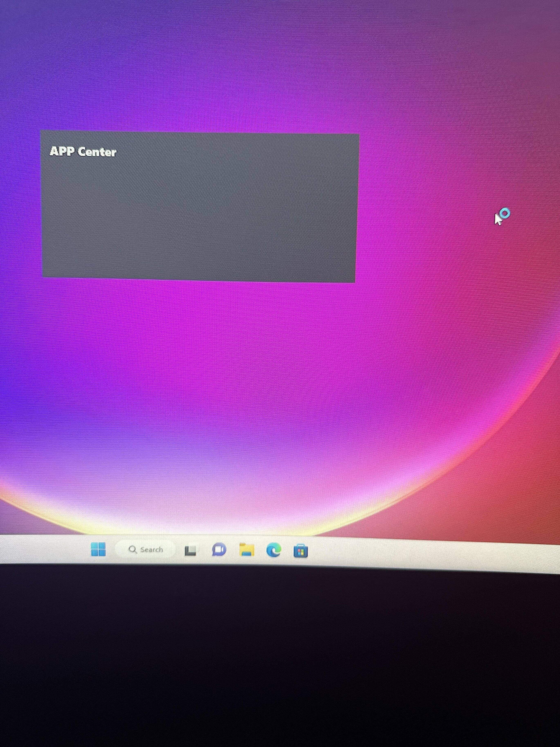Click the desktop wallpaper below APP Center

203,355
